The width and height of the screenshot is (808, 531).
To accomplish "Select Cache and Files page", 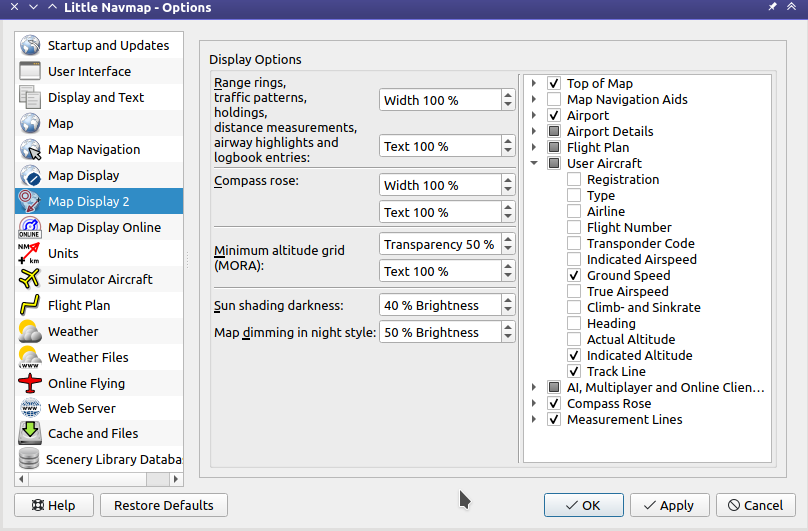I will pos(99,433).
